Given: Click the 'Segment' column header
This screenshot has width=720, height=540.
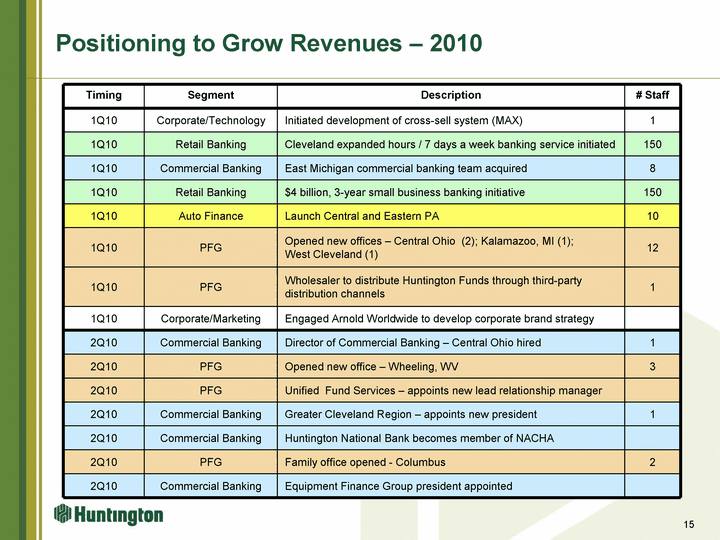Looking at the screenshot, I should point(210,96).
